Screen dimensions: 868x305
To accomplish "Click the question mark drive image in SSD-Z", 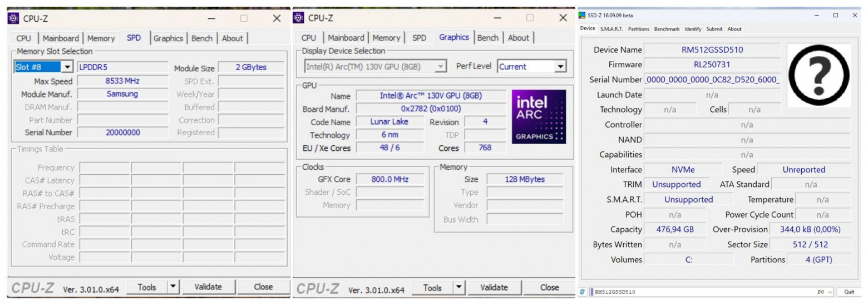I will [x=818, y=75].
